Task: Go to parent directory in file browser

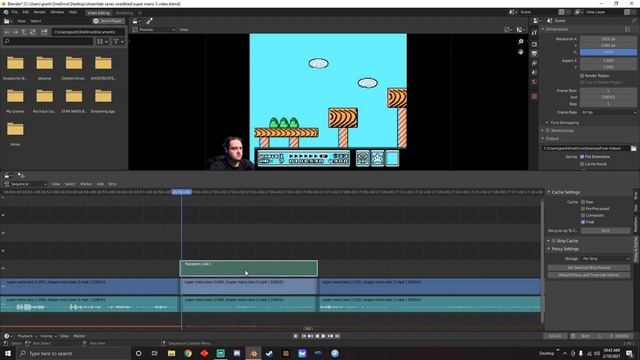Action: (x=24, y=32)
